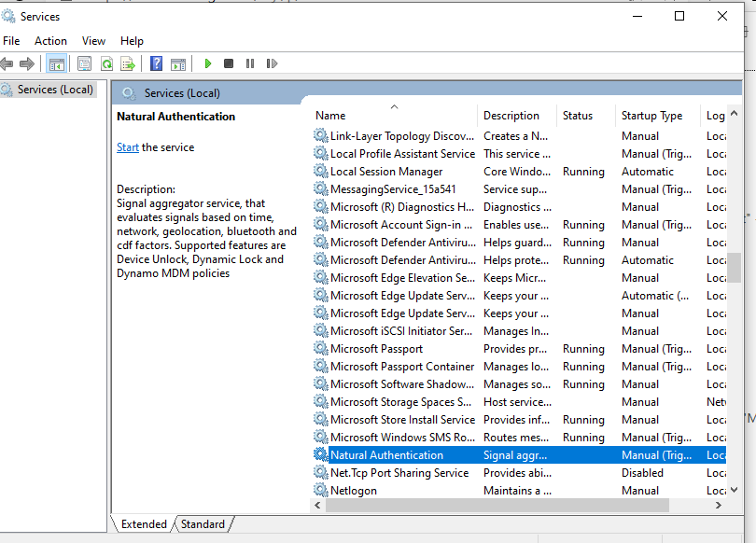This screenshot has width=756, height=543.
Task: Click gear icon of Microsoft iSCSI Initiator
Action: pyautogui.click(x=321, y=330)
